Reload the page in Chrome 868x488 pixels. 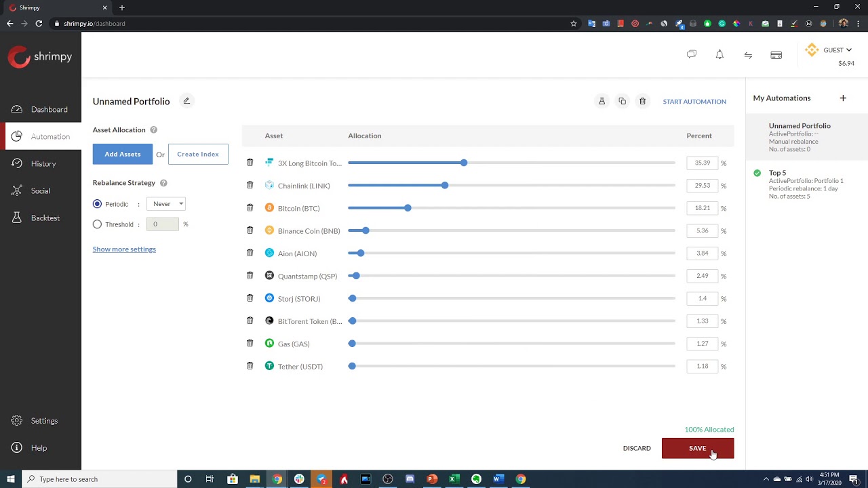(39, 23)
